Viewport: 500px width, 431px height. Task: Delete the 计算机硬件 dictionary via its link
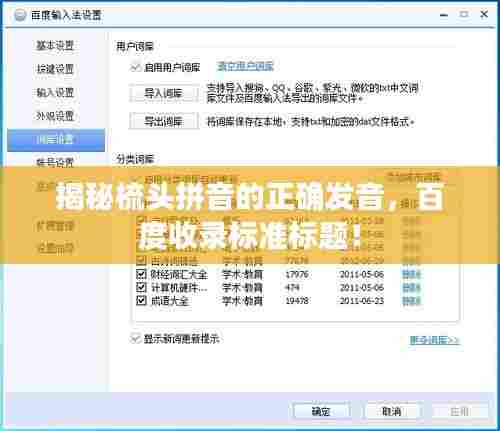pyautogui.click(x=411, y=287)
